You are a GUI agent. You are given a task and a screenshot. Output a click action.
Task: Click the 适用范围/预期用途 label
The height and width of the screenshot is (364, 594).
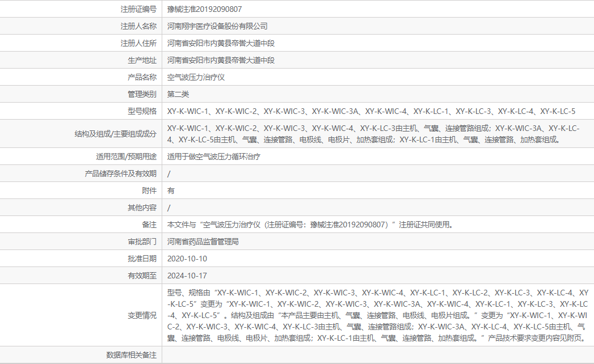tap(126, 157)
